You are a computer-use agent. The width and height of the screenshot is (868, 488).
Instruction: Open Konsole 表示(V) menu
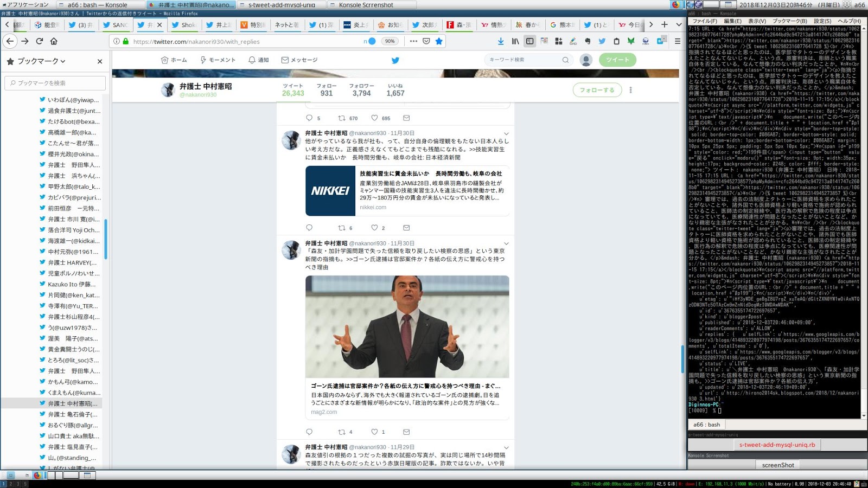757,21
